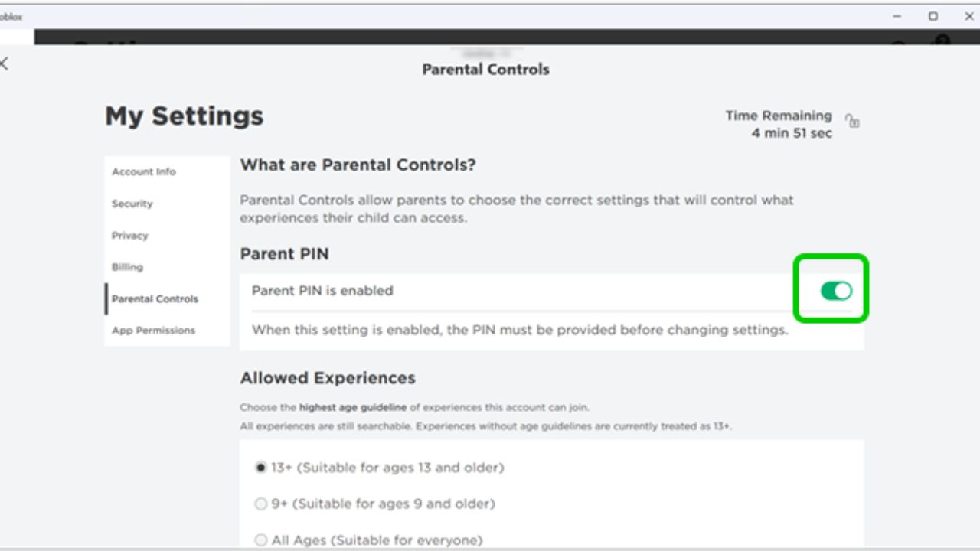This screenshot has width=980, height=551.
Task: View the App Permissions section
Action: 152,330
